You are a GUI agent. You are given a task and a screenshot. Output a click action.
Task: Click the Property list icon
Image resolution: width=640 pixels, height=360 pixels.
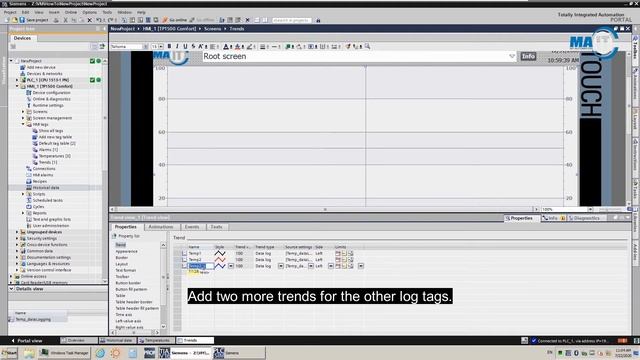pos(114,236)
